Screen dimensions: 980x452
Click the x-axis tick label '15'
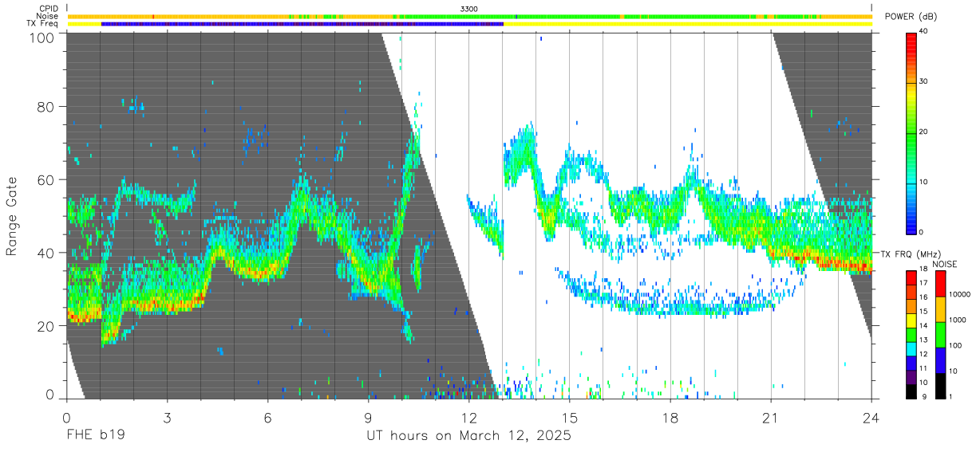tap(570, 418)
